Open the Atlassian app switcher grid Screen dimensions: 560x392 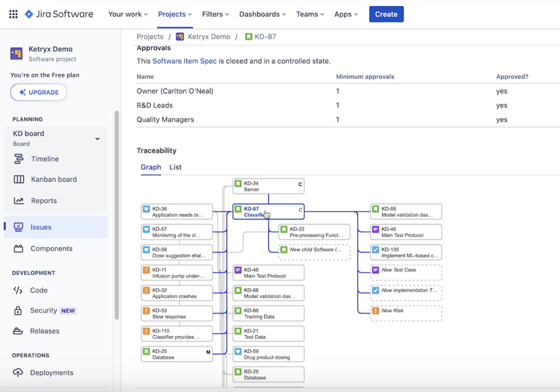click(13, 14)
